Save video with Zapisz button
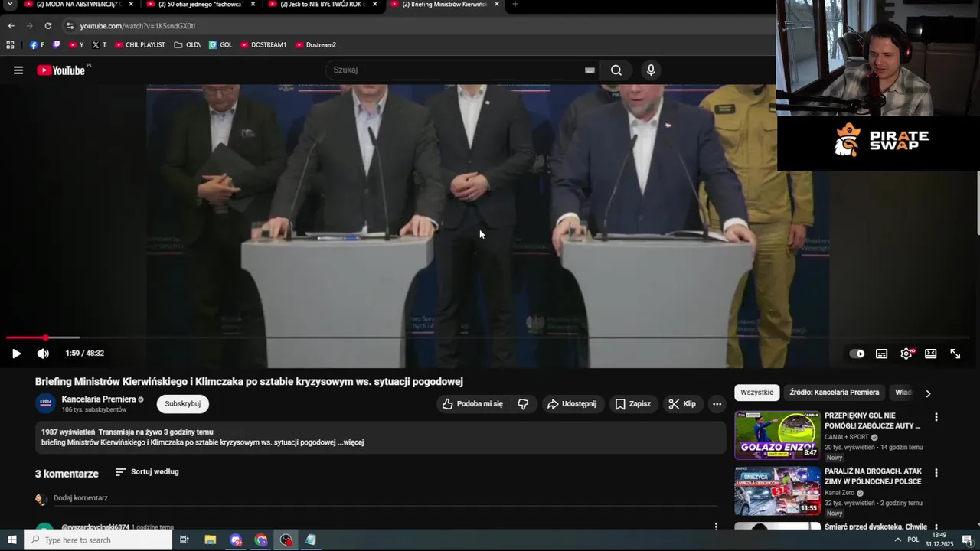The image size is (980, 551). [x=633, y=404]
